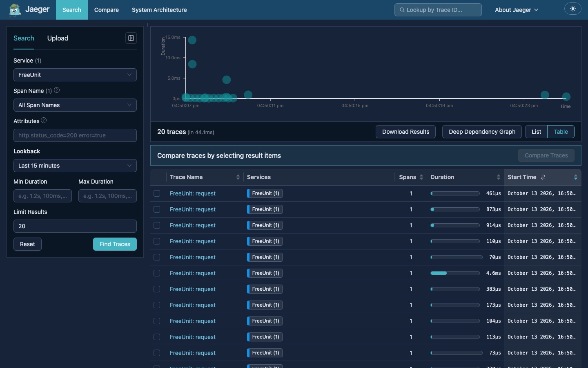This screenshot has width=588, height=368.
Task: Open the Attributes help icon
Action: 44,121
